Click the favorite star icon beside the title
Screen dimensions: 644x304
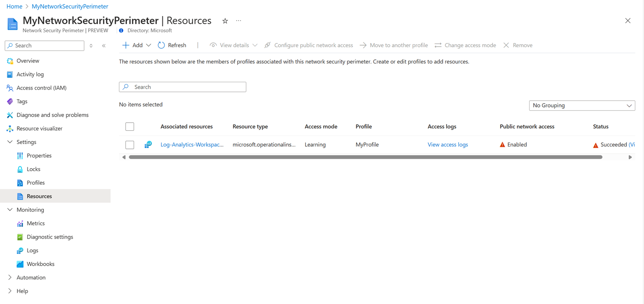225,21
